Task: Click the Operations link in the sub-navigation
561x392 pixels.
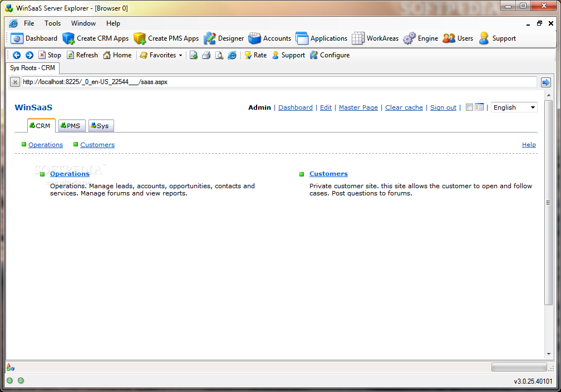Action: [46, 145]
